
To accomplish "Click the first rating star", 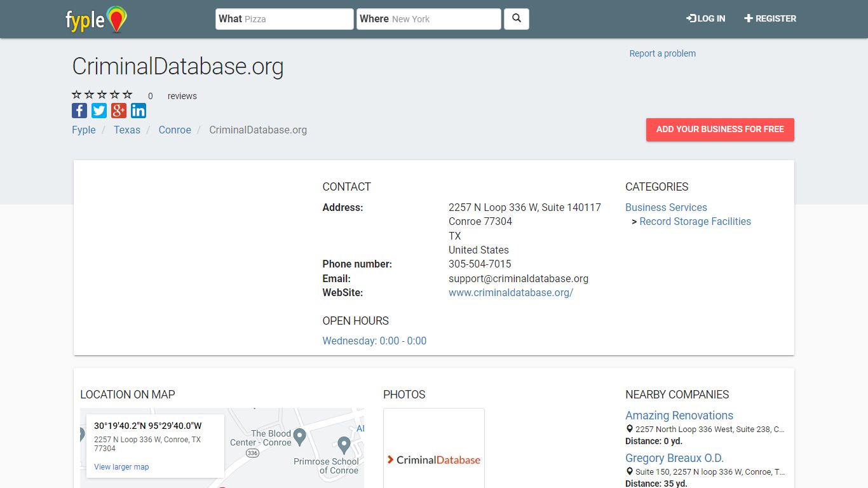I will (x=77, y=95).
